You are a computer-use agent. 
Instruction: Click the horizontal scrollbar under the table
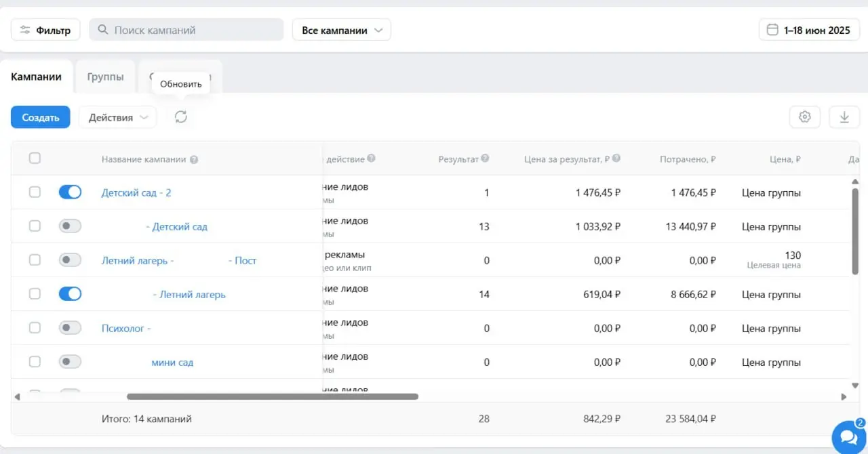[273, 396]
